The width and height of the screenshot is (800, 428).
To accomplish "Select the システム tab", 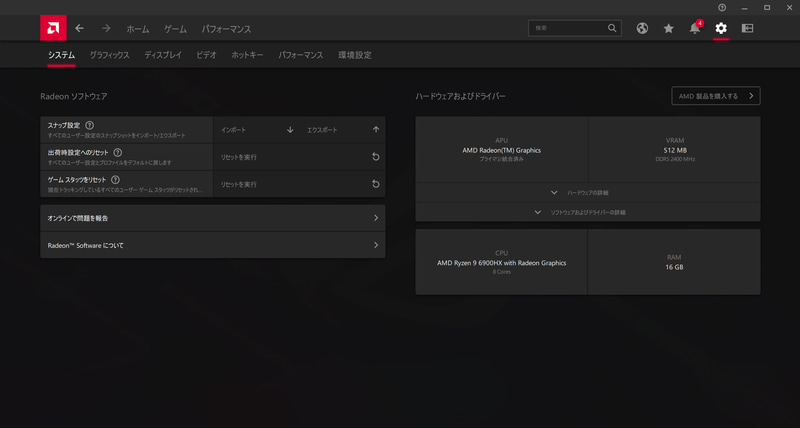I will tap(61, 55).
